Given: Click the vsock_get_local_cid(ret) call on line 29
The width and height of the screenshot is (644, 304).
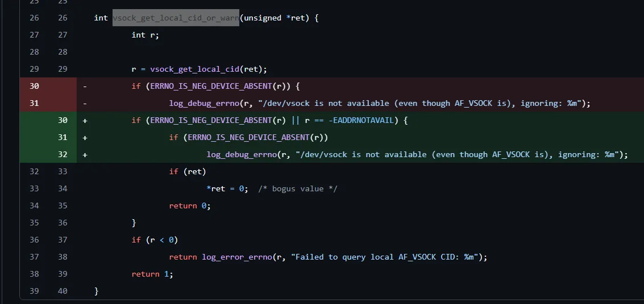Looking at the screenshot, I should pos(208,69).
